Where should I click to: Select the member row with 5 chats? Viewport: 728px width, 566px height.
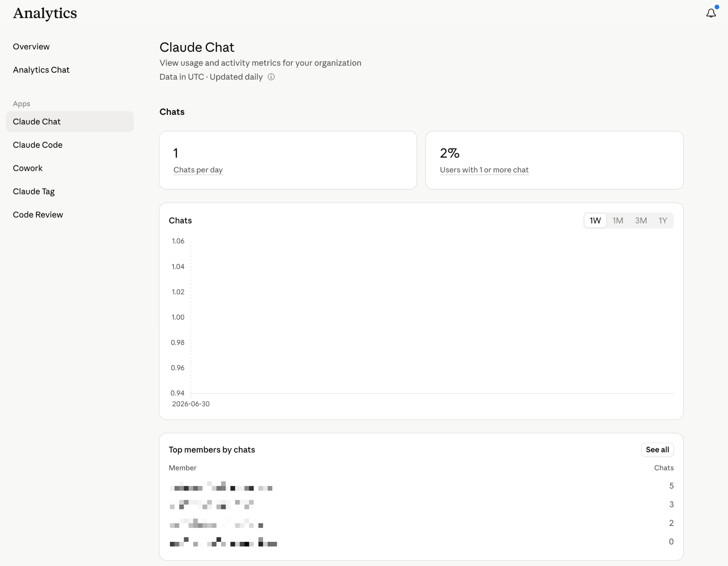coord(421,486)
